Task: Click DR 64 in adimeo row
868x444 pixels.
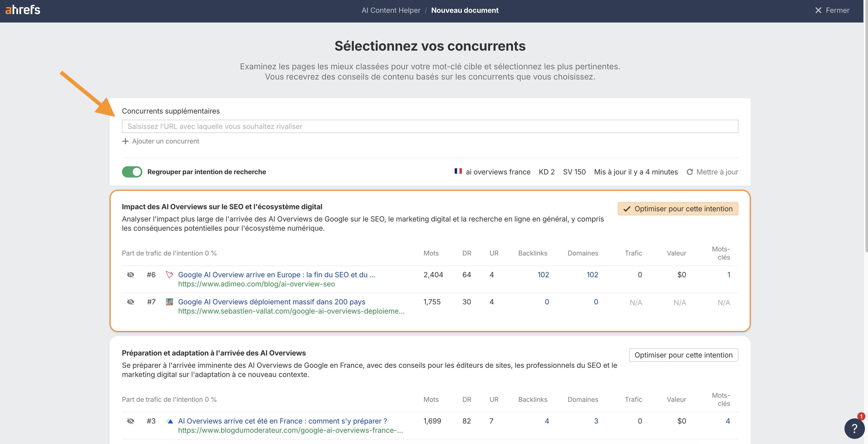Action: [466, 275]
